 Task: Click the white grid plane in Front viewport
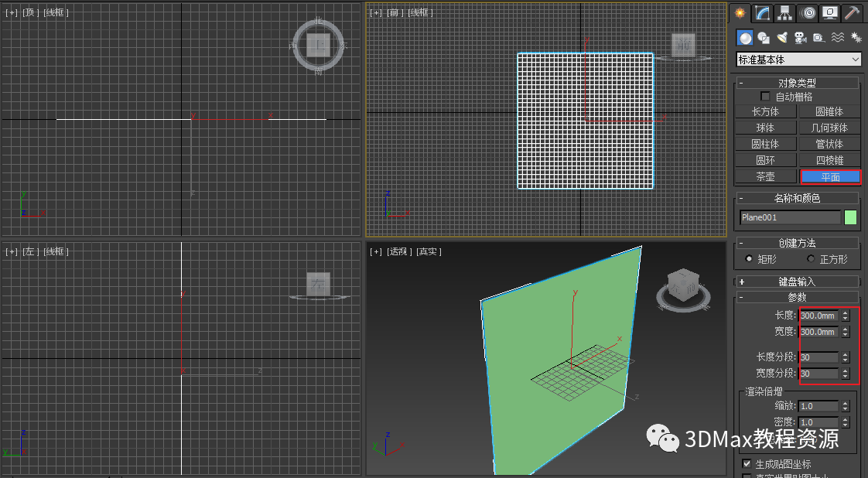point(585,121)
